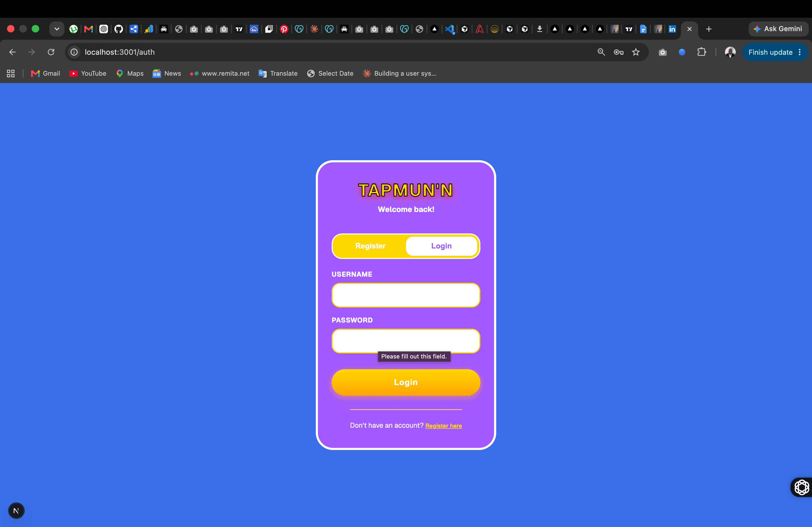Click the blue circle extension icon
This screenshot has height=527, width=812.
pyautogui.click(x=682, y=52)
